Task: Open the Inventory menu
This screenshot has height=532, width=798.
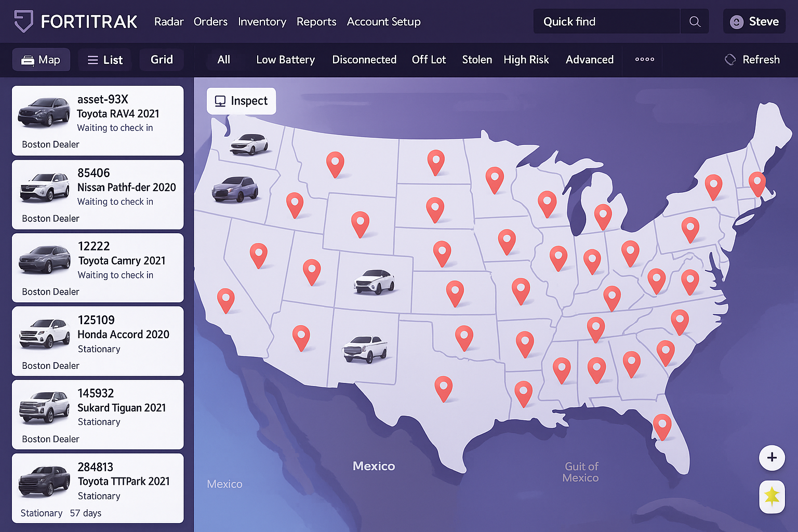Action: click(262, 22)
